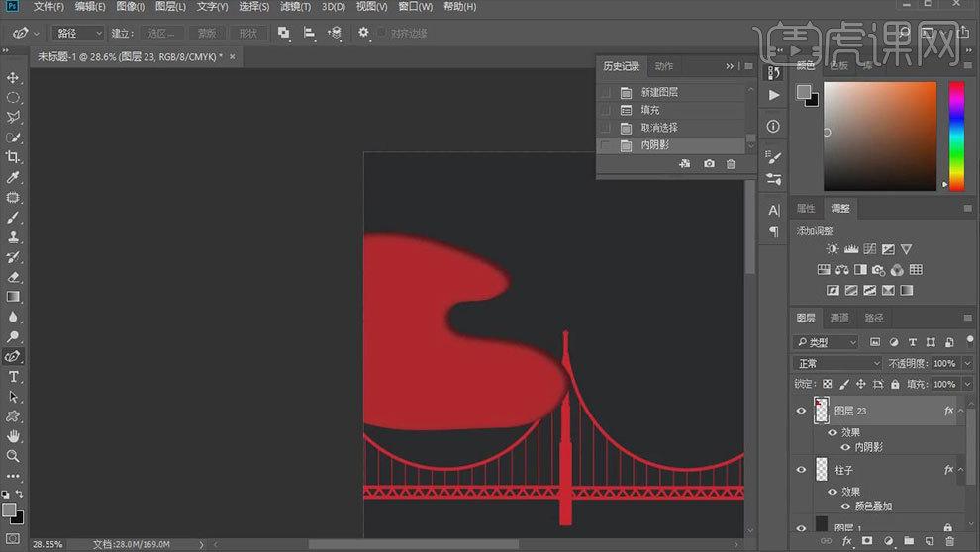Open pen options gear menu
Image resolution: width=980 pixels, height=552 pixels.
pos(363,33)
